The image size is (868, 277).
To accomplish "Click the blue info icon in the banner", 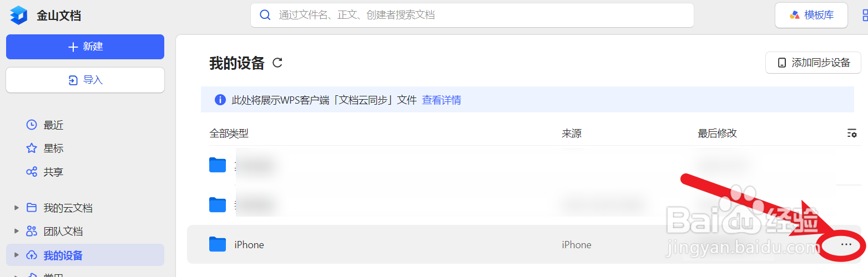I will pos(220,100).
